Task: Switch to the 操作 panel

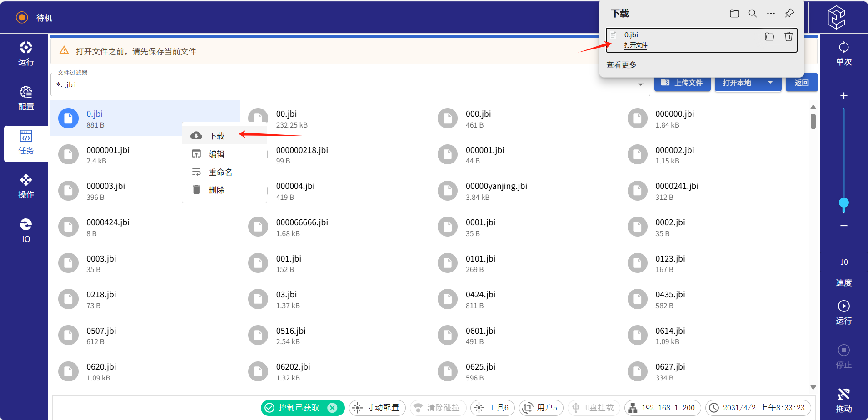Action: tap(26, 186)
